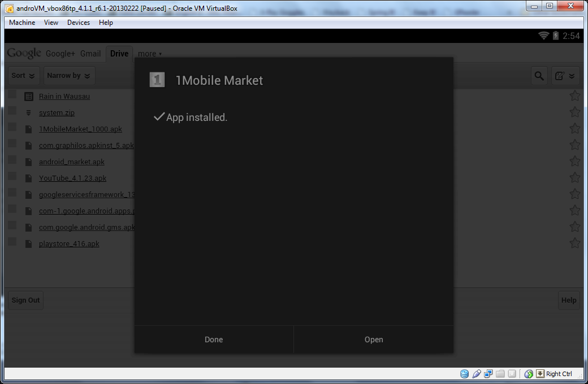588x384 pixels.
Task: Star the android_market.apk file
Action: click(574, 161)
